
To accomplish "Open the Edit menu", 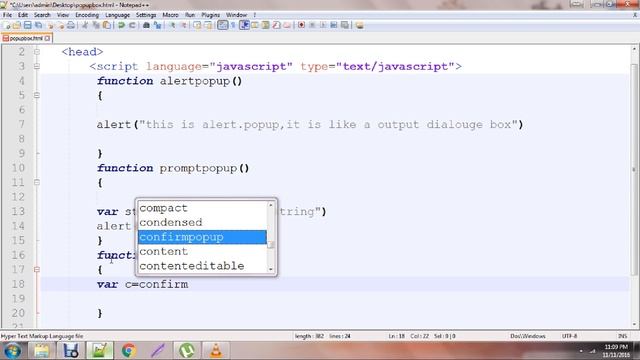I will tap(23, 15).
